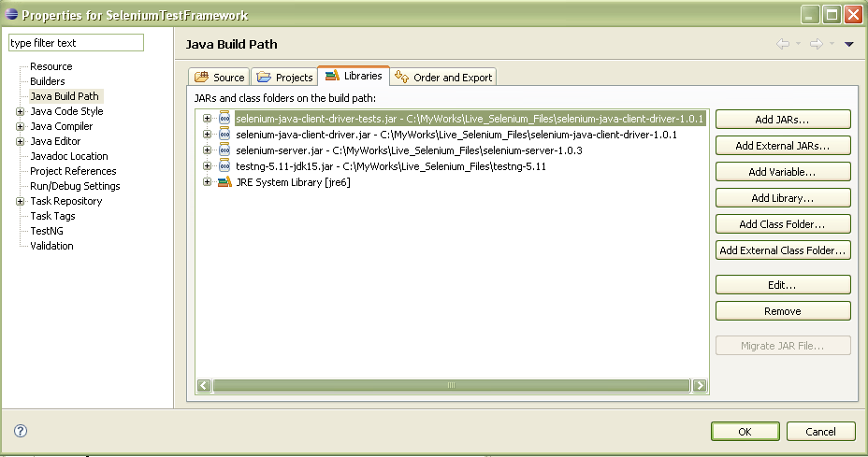Select Project References tree item
The width and height of the screenshot is (868, 457).
tap(73, 171)
